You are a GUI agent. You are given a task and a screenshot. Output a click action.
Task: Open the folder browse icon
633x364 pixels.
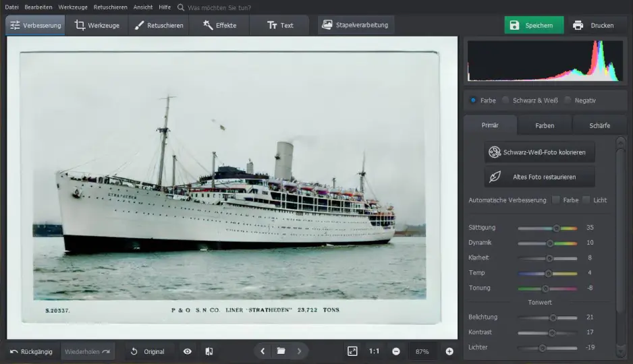281,351
